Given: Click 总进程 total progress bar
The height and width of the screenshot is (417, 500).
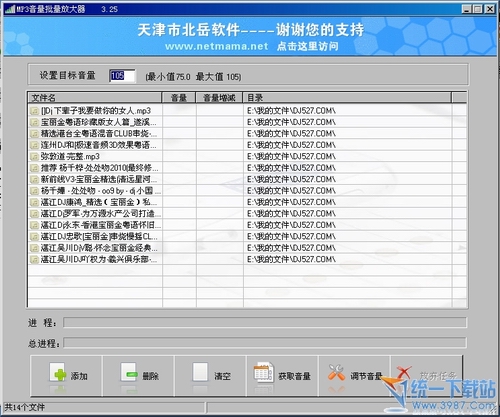Looking at the screenshot, I should (265, 342).
